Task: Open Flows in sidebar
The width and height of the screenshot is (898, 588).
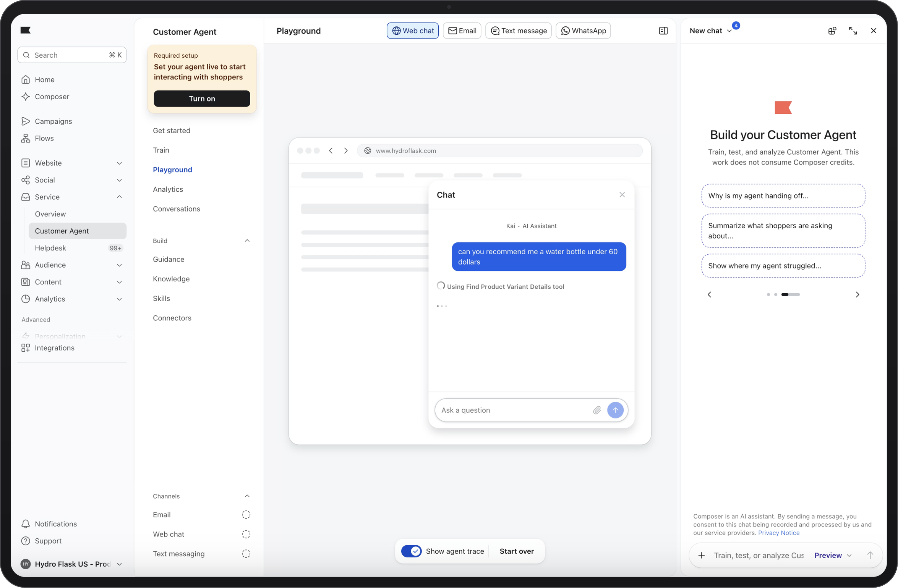Action: (x=37, y=138)
